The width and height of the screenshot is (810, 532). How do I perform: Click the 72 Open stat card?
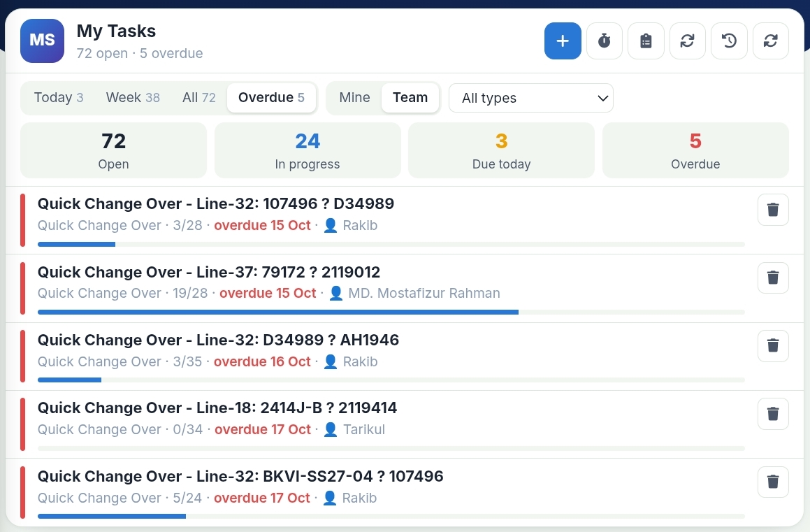click(114, 150)
